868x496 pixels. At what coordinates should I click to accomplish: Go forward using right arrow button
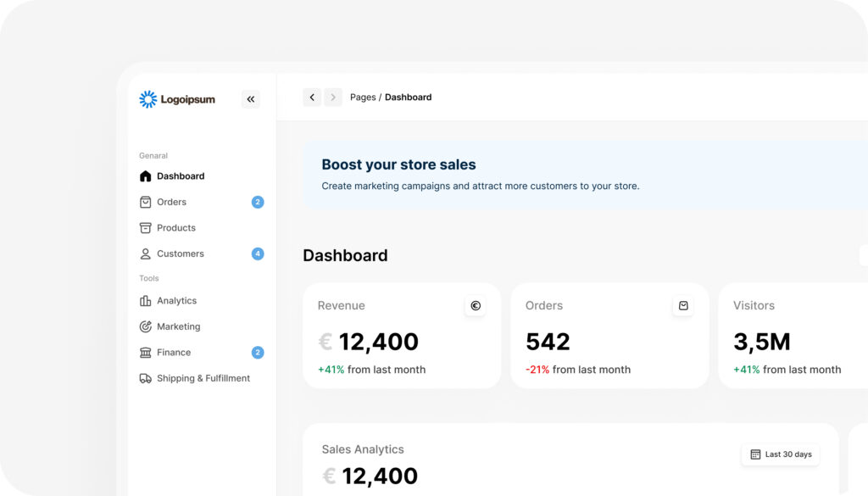333,97
